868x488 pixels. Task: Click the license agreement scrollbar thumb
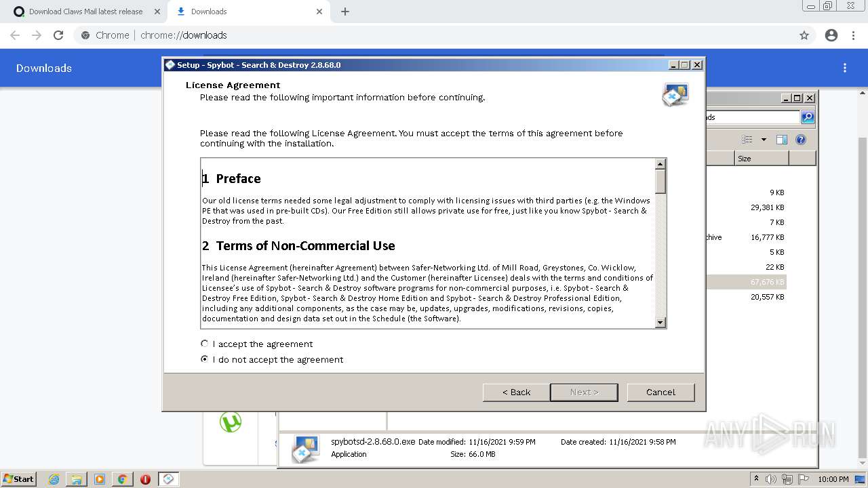[x=660, y=181]
